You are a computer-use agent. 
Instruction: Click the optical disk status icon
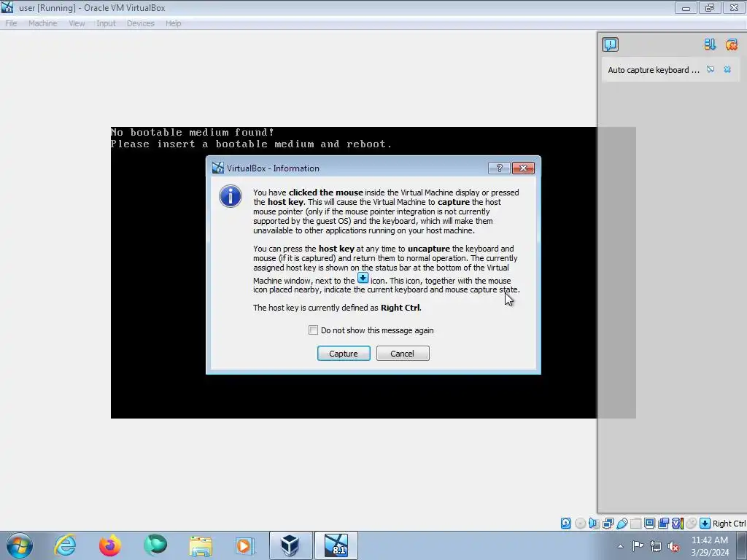(580, 524)
